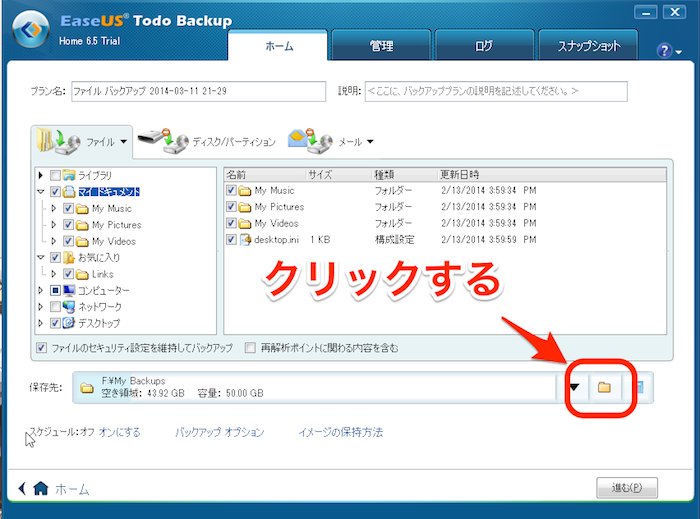Click the Mail backup envelope icon
Image resolution: width=700 pixels, height=519 pixels.
305,140
